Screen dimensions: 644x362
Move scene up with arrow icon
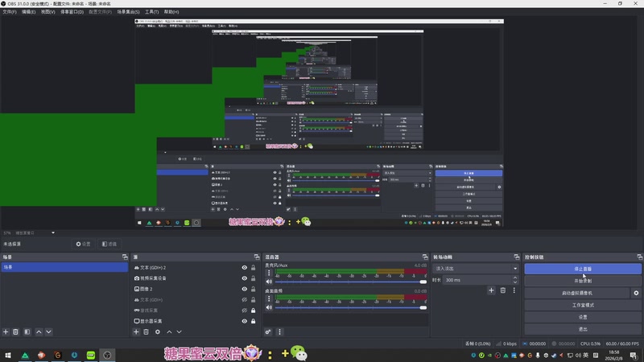pyautogui.click(x=39, y=331)
